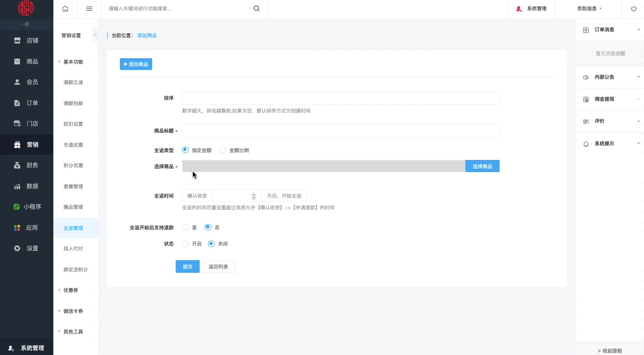The height and width of the screenshot is (355, 644).
Task: Click 返回列表 button
Action: pyautogui.click(x=218, y=266)
